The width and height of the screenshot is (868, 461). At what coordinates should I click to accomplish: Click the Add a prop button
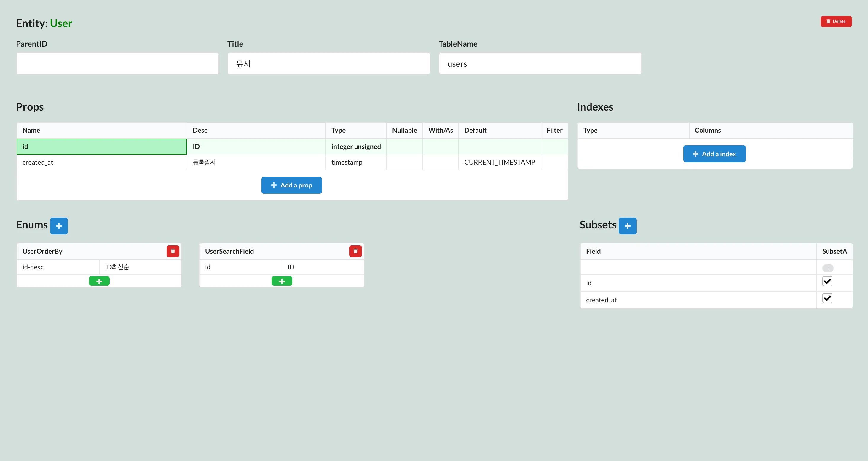[x=291, y=185]
